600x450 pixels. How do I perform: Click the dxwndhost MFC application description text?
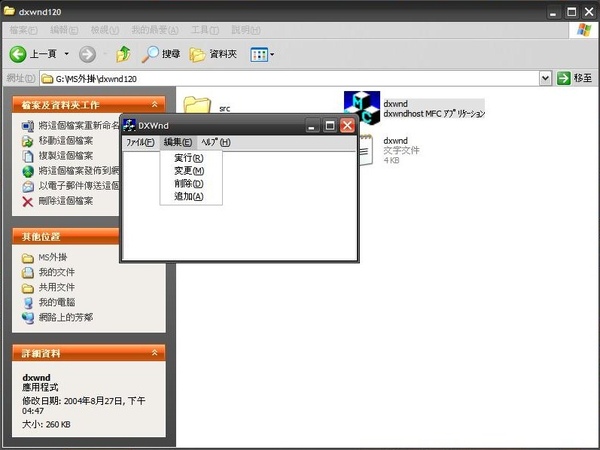pyautogui.click(x=434, y=114)
